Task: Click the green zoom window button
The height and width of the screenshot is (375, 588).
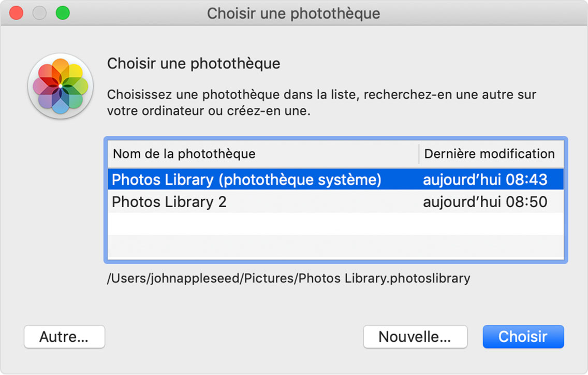Action: point(63,13)
